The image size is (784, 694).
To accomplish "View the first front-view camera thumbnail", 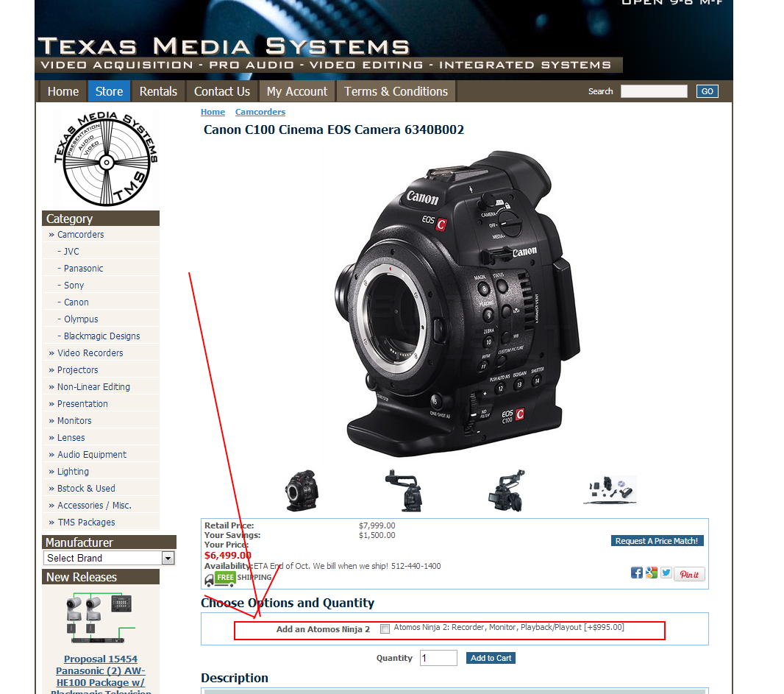I will coord(302,490).
